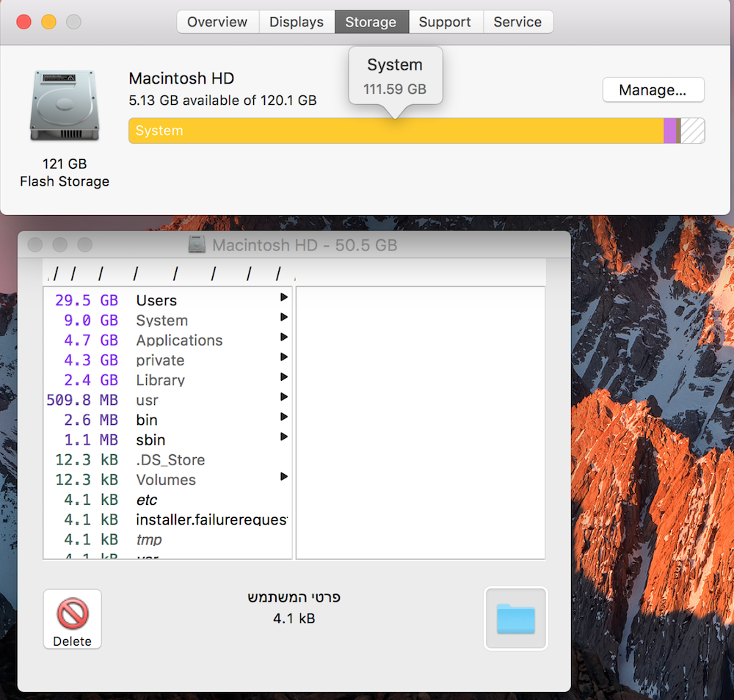The width and height of the screenshot is (734, 700).
Task: Expand the Applications folder arrow
Action: 283,337
